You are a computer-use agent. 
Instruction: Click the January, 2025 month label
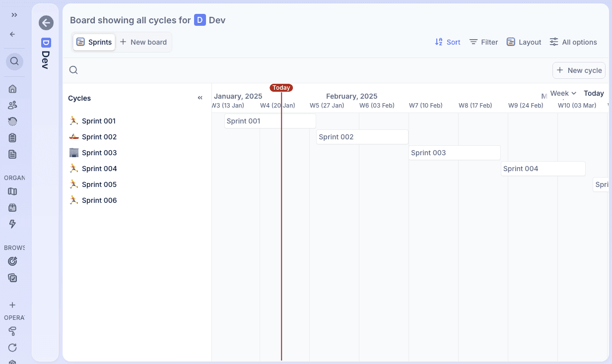pyautogui.click(x=238, y=96)
